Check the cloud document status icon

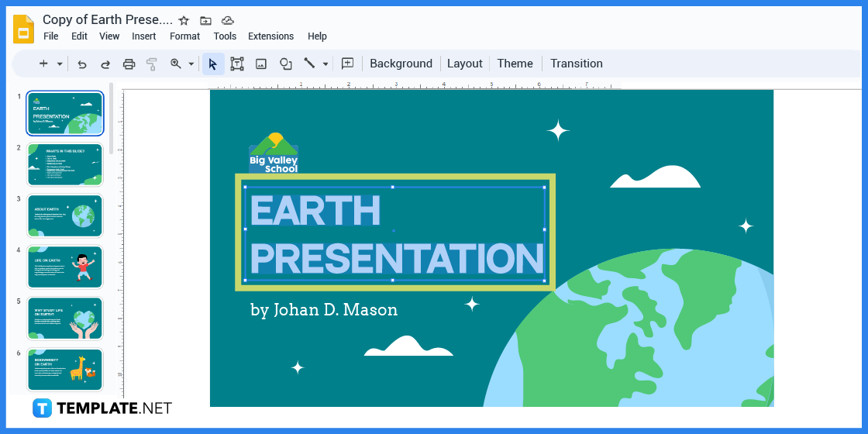click(x=228, y=20)
